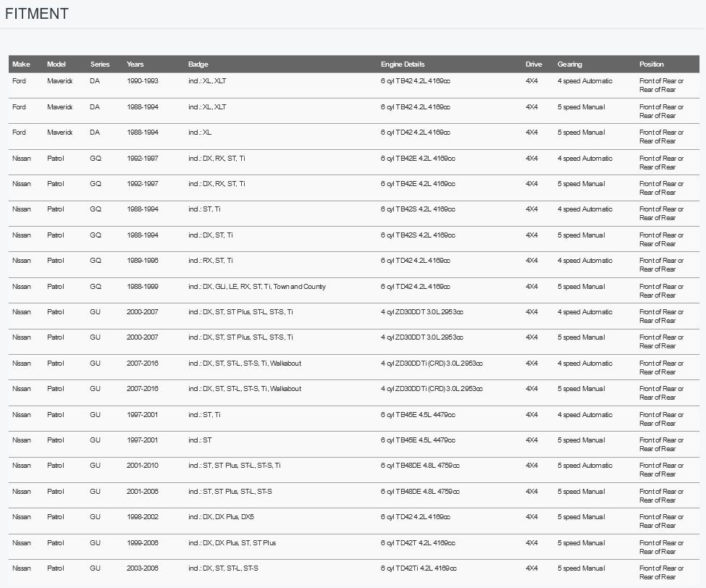706x588 pixels.
Task: Click the Position column header
Action: (652, 64)
